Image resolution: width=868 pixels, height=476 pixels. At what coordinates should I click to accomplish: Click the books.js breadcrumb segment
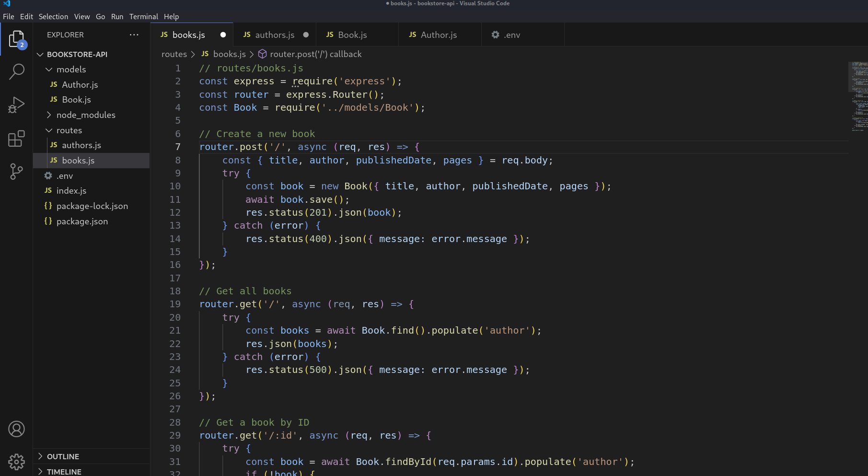click(x=229, y=54)
